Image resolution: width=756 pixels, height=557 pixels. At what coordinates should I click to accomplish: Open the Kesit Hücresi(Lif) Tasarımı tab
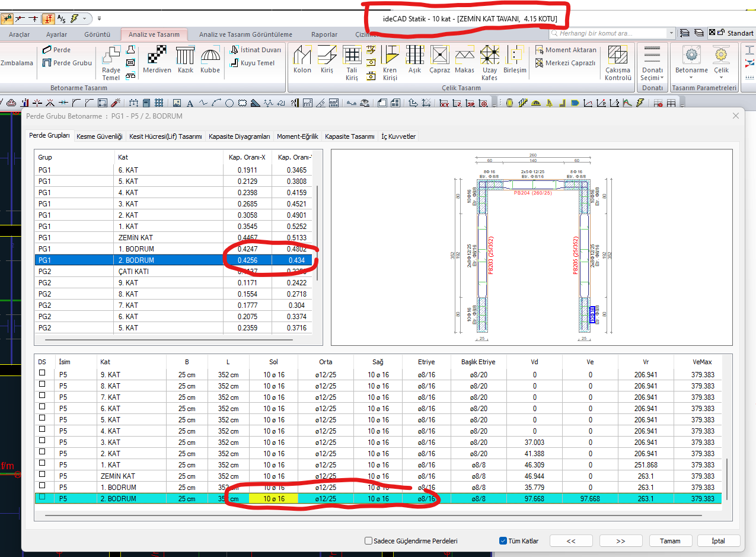165,136
